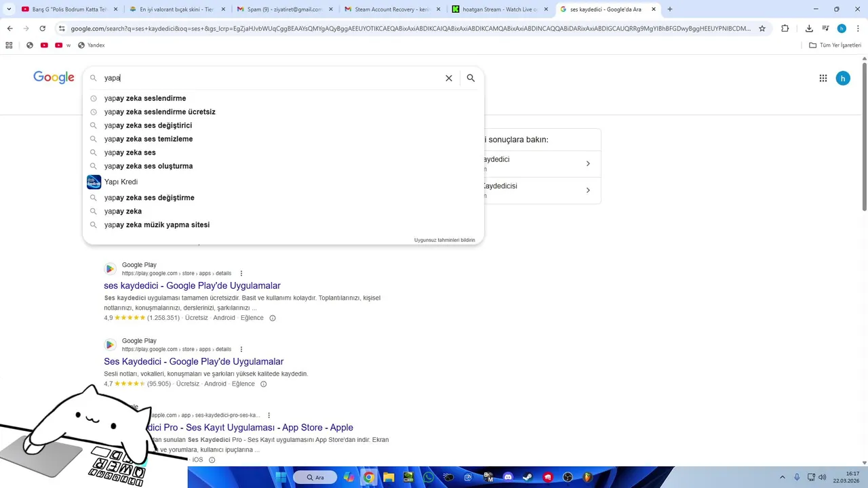Open Tüm Yer İşaretleri bookmarks folder
Viewport: 868px width, 488px height.
pos(835,45)
